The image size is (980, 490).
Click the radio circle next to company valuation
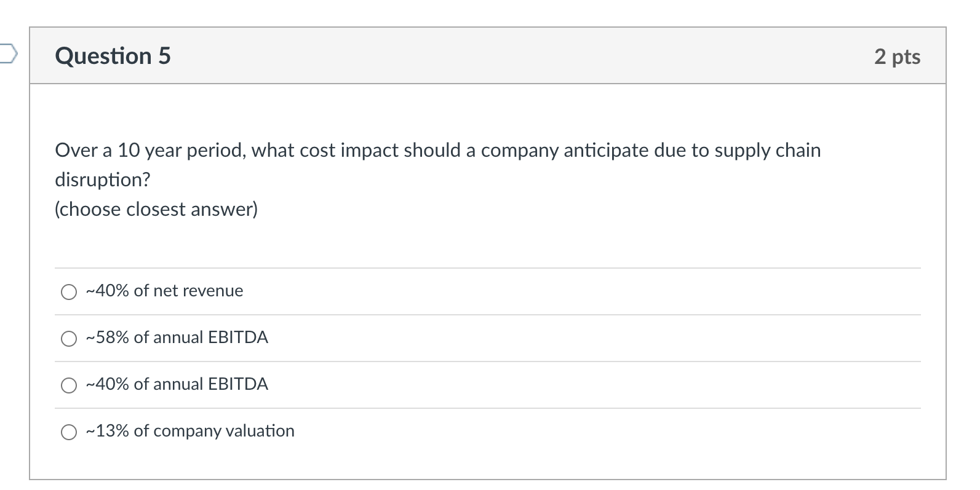69,432
